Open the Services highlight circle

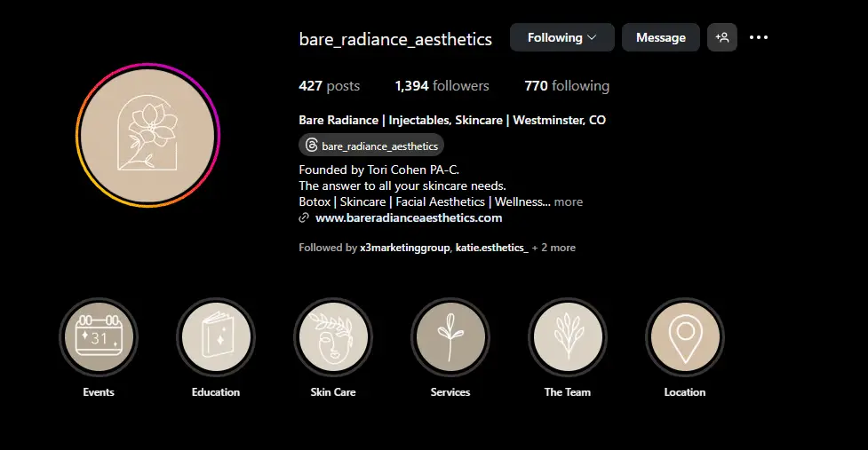click(450, 337)
